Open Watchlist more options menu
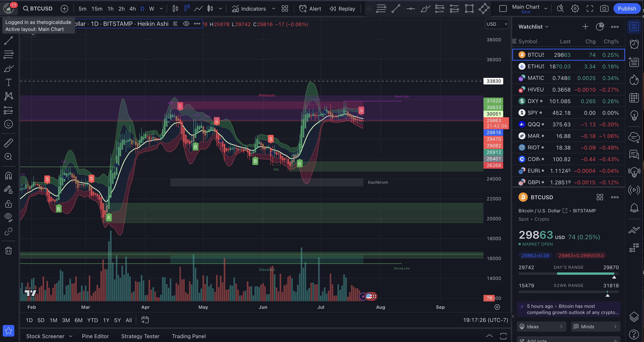Viewport: 644px width, 342px height. point(614,27)
